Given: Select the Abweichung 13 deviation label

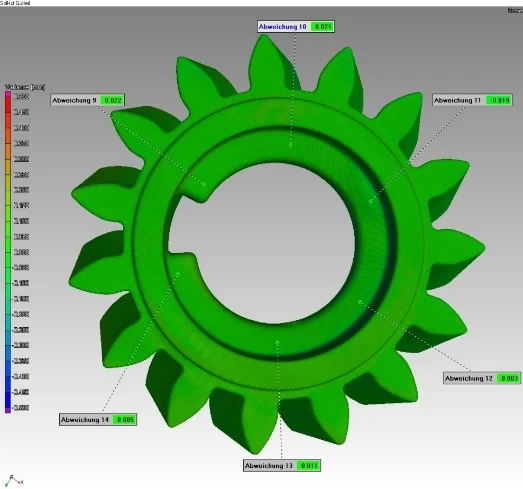Looking at the screenshot, I should pos(282,465).
